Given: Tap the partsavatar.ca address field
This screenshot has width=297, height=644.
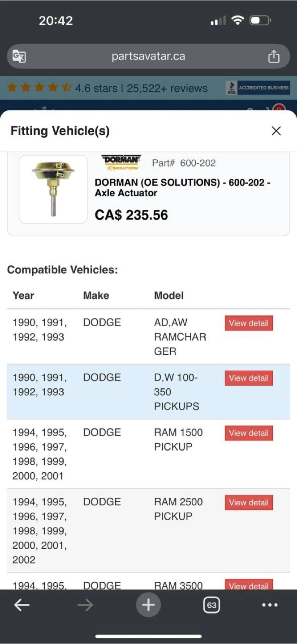Looking at the screenshot, I should [x=148, y=56].
